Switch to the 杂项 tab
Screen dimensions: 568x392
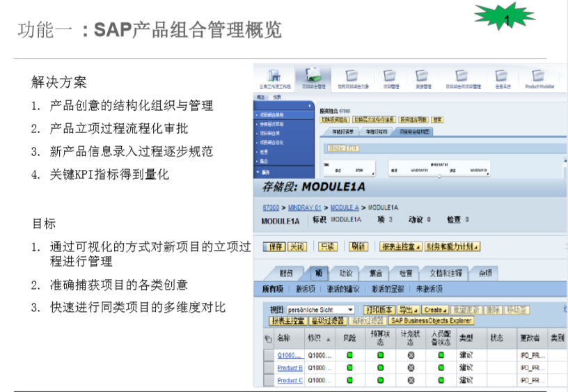[485, 273]
